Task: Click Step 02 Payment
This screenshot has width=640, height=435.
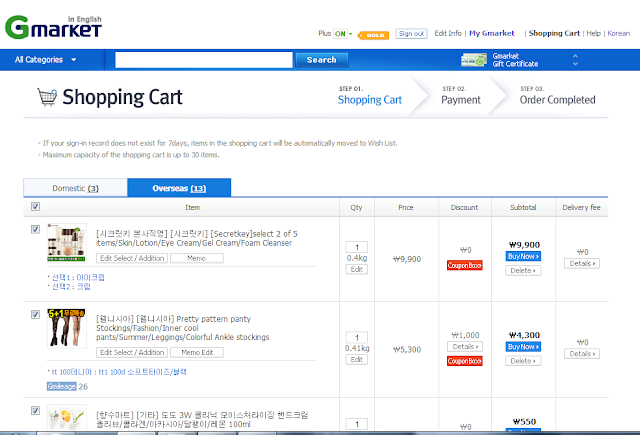Action: tap(461, 96)
